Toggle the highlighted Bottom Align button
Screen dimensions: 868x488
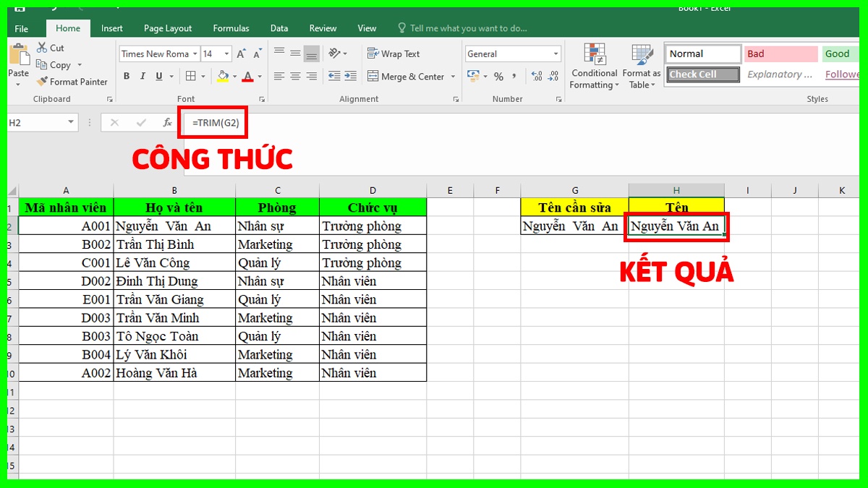point(311,53)
